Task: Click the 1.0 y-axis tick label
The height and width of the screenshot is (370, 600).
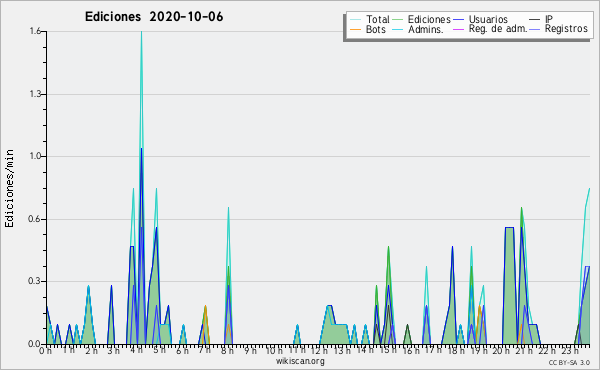Action: (x=35, y=156)
